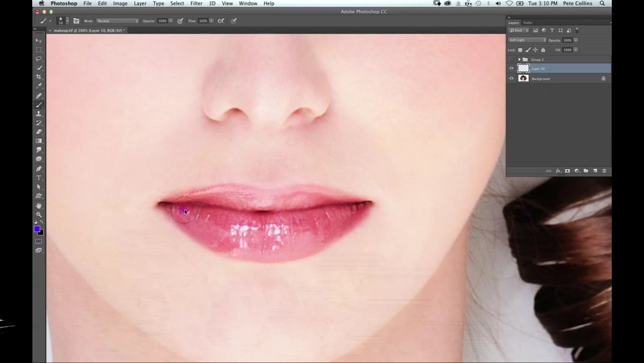The height and width of the screenshot is (363, 644).
Task: Open the layer Fill dropdown arrow
Action: [x=576, y=50]
